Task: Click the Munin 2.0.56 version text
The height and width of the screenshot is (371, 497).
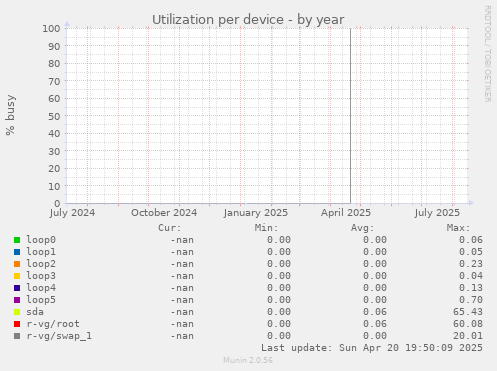Action: tap(248, 360)
